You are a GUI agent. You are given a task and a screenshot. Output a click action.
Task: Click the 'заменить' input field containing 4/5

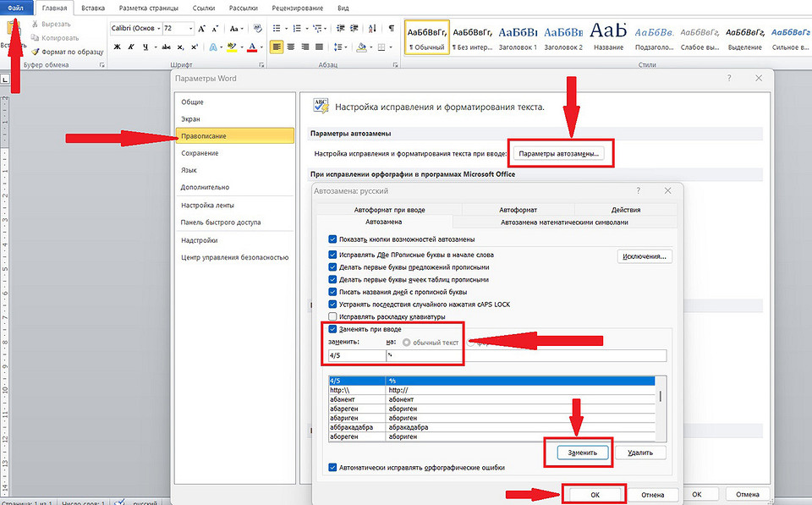(354, 356)
